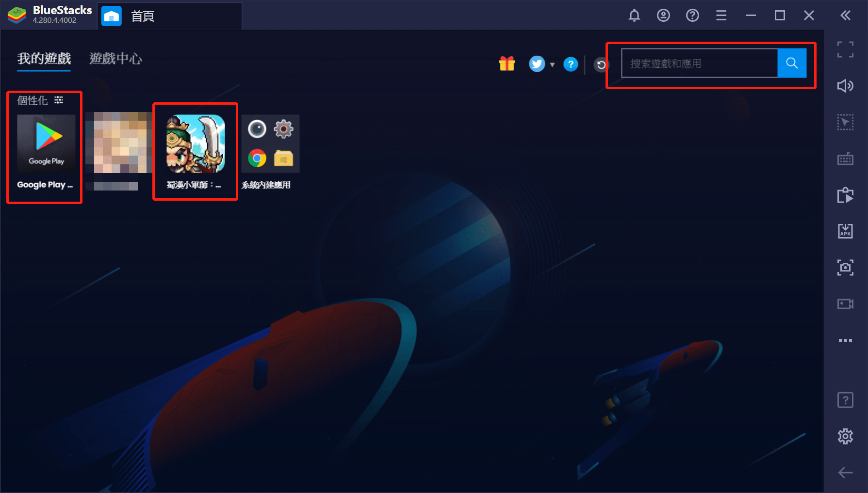868x493 pixels.
Task: Expand the dropdown arrow next to Twitter
Action: pyautogui.click(x=552, y=64)
